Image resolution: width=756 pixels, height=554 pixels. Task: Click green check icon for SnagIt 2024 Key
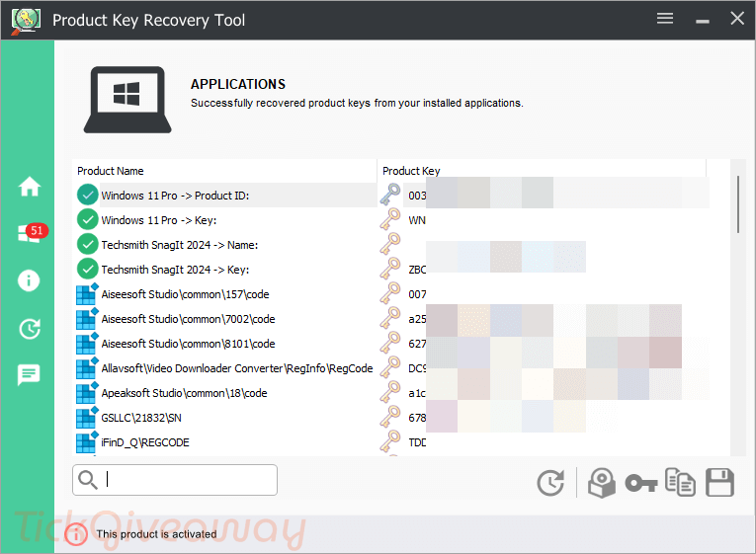pyautogui.click(x=88, y=270)
